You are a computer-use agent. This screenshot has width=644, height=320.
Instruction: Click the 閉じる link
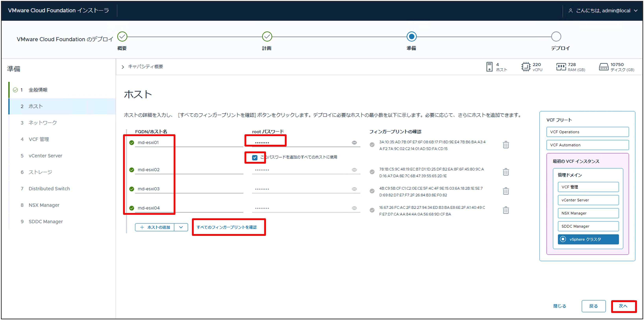tap(560, 306)
